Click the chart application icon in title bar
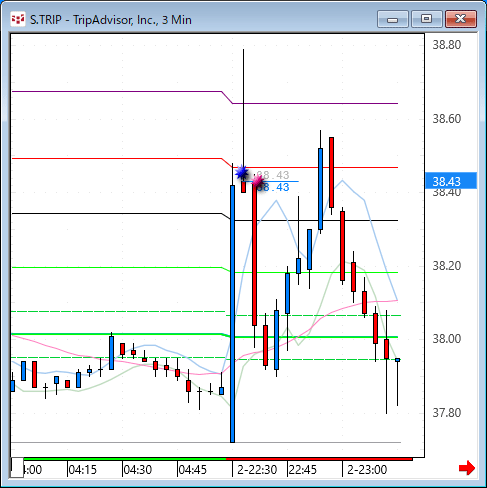 (18, 20)
